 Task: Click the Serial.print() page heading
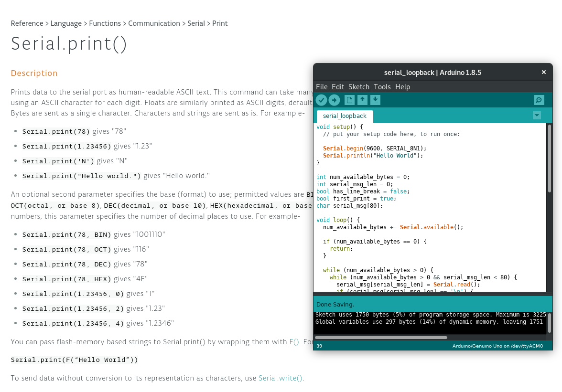coord(69,43)
